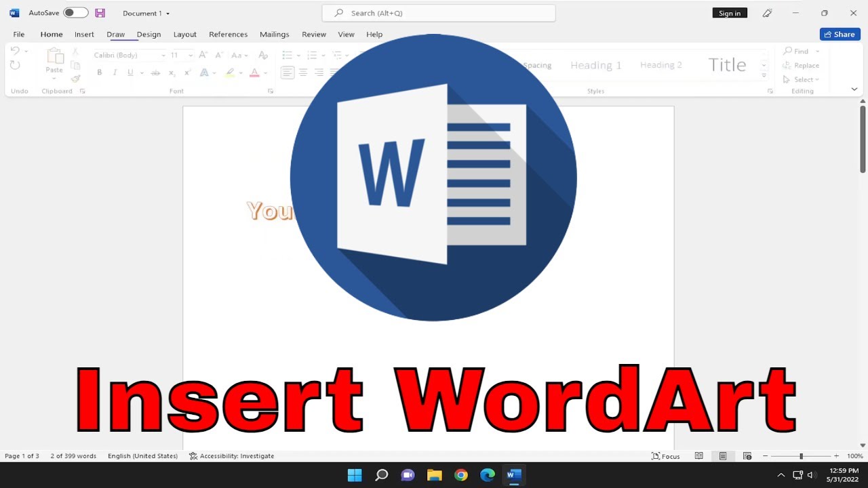The image size is (868, 488).
Task: Switch to the Insert tab
Action: tap(84, 35)
